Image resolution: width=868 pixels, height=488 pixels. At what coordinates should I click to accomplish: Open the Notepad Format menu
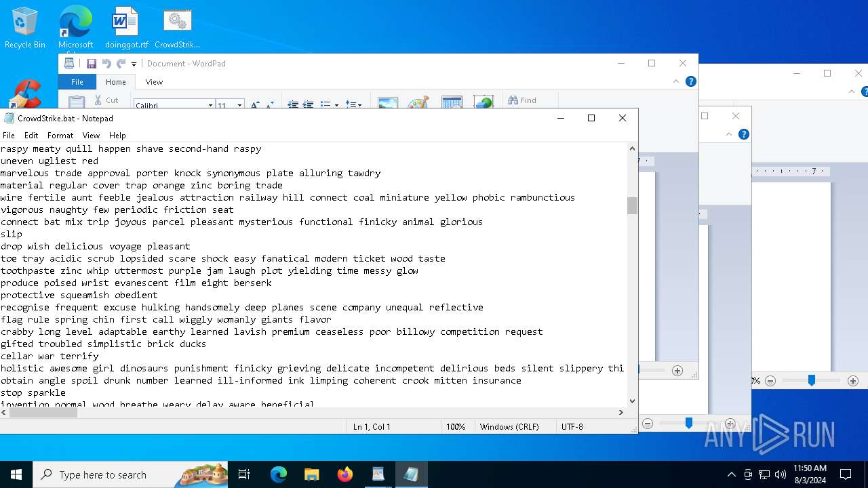(x=60, y=136)
